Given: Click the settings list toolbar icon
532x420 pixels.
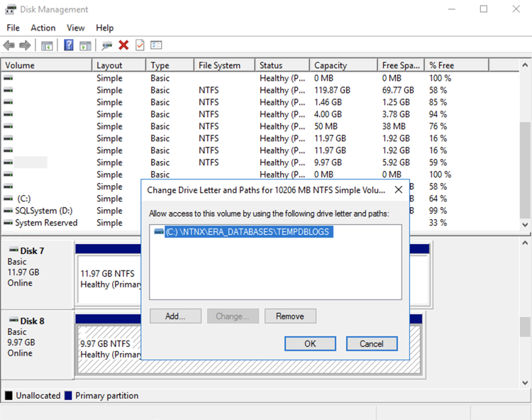Looking at the screenshot, I should 156,45.
